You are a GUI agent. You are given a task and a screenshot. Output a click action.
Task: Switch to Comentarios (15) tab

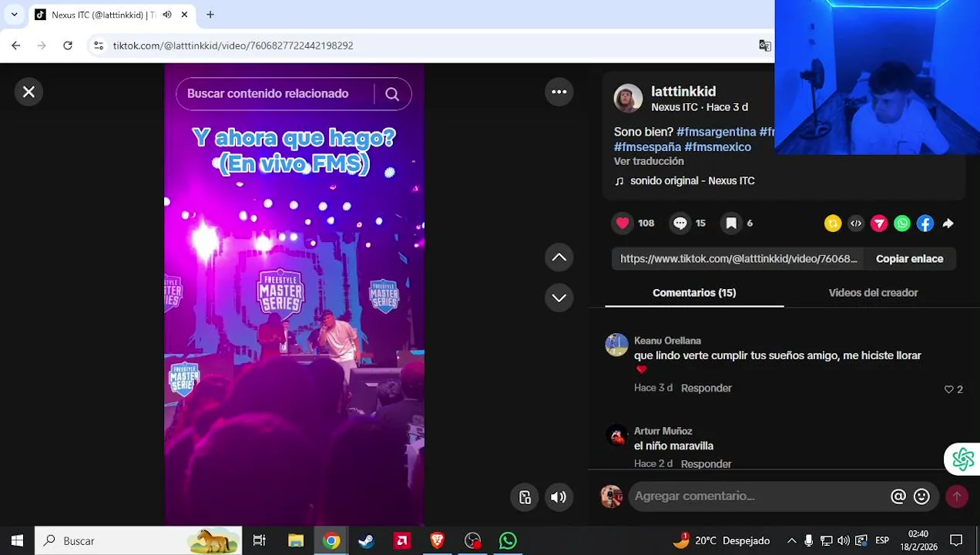pyautogui.click(x=694, y=293)
